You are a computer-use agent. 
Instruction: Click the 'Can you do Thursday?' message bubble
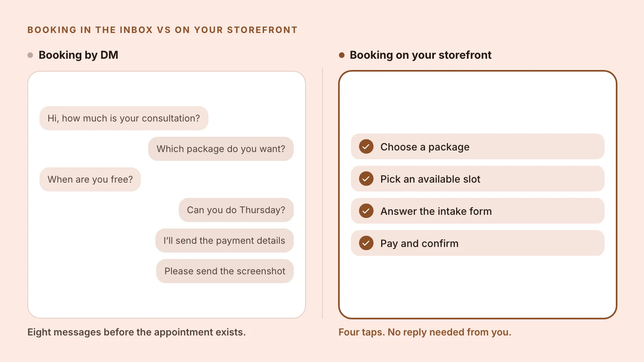[x=236, y=210]
